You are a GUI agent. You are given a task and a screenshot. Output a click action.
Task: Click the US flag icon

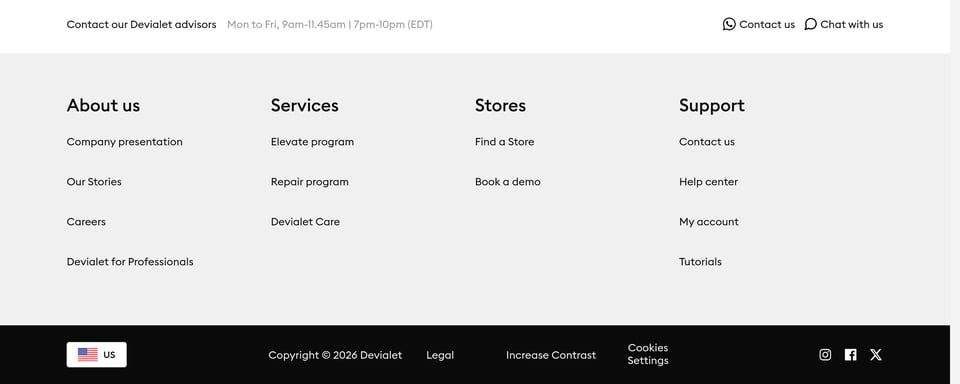tap(88, 355)
